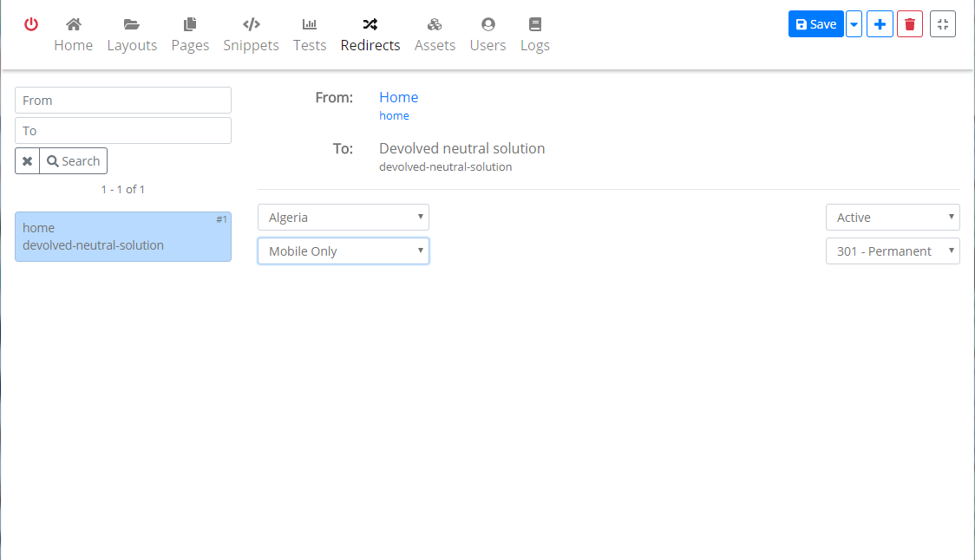This screenshot has height=560, width=975.
Task: Open the Users profile icon
Action: 487,24
